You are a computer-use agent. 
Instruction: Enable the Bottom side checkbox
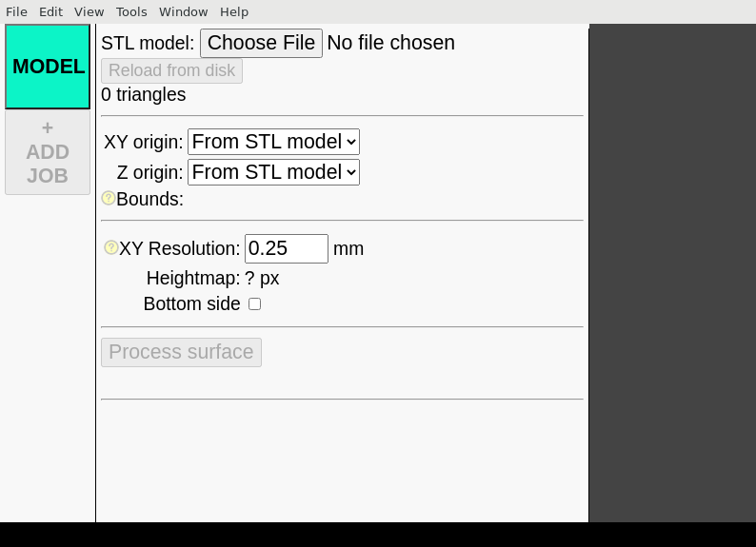pos(254,304)
